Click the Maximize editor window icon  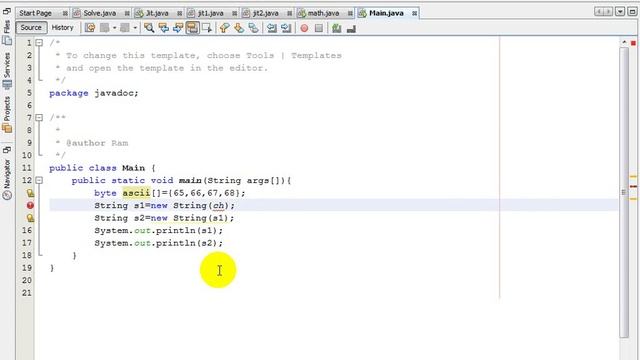point(632,11)
